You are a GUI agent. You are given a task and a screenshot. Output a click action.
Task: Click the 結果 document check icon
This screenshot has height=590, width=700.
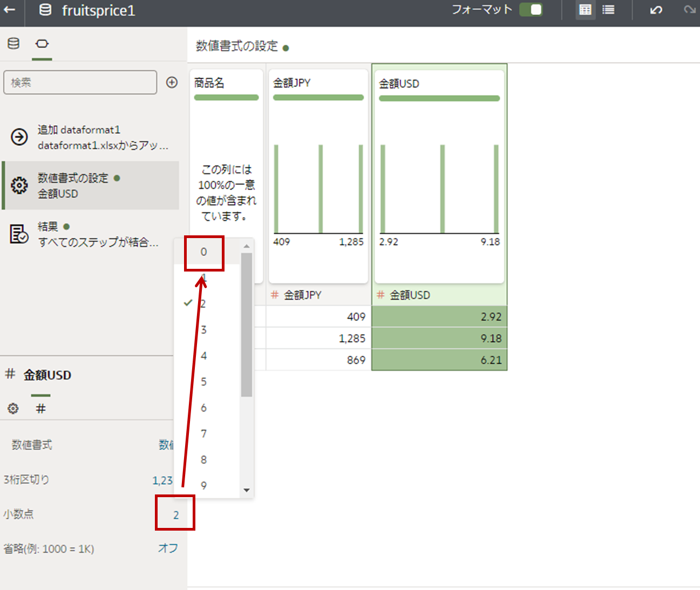click(x=19, y=234)
